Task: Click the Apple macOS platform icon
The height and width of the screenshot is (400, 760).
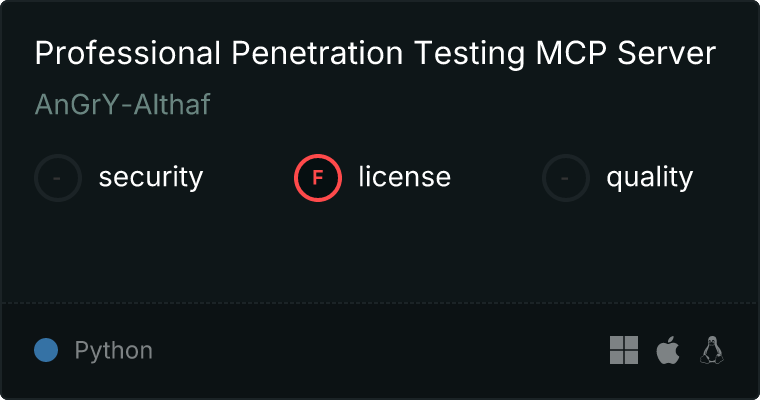Action: click(x=667, y=350)
